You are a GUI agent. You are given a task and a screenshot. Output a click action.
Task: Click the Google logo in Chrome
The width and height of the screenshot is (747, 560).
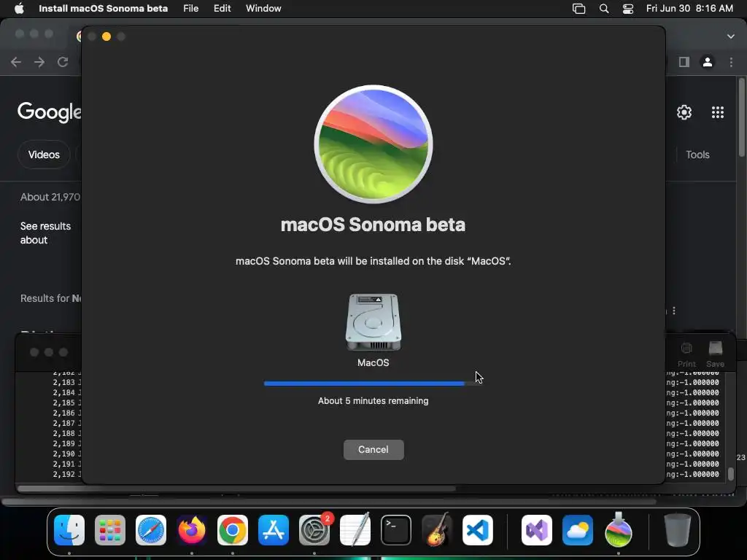coord(49,112)
